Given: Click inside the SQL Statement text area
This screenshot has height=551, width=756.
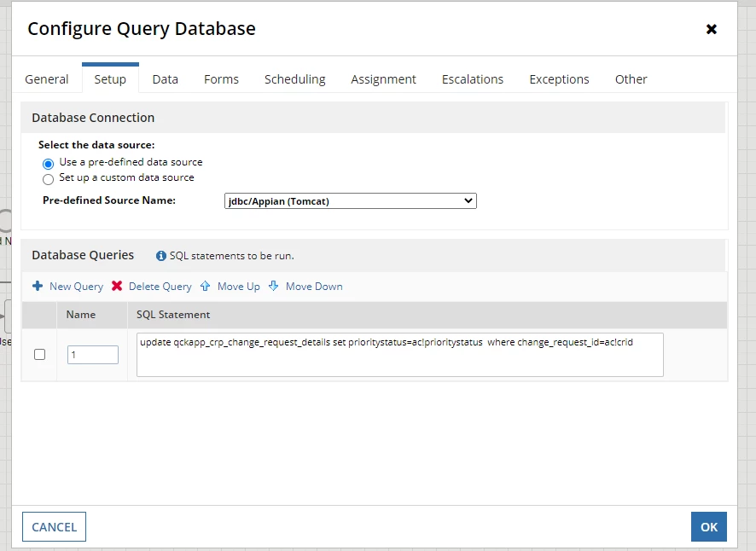Looking at the screenshot, I should coord(399,355).
